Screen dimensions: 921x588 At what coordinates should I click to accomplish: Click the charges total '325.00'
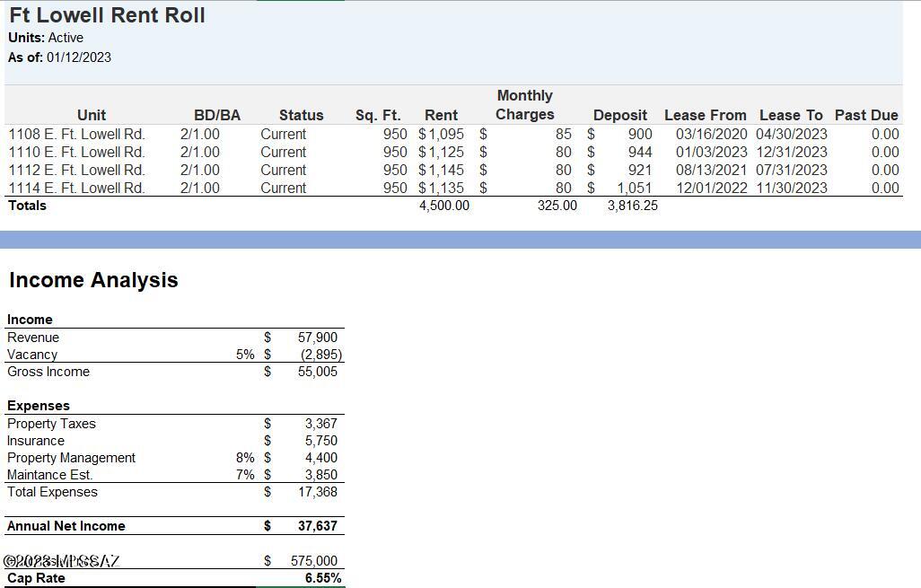pos(557,206)
